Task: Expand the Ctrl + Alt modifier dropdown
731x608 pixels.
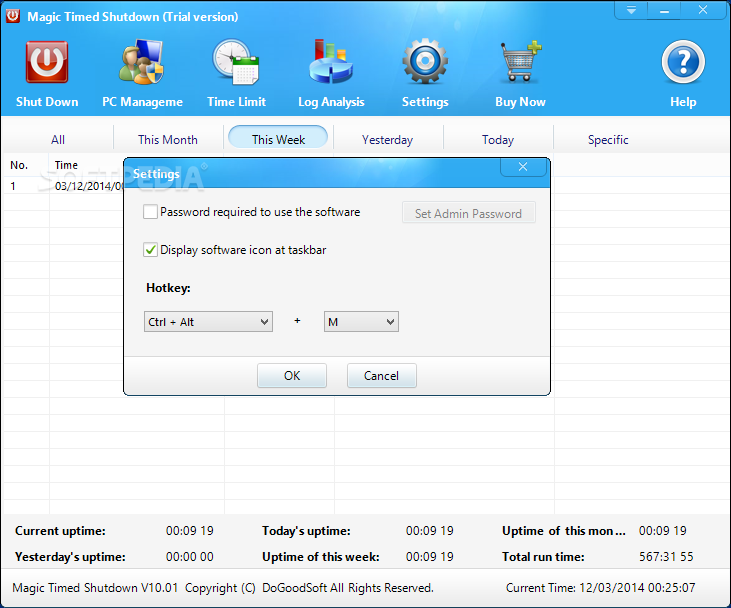Action: [208, 322]
